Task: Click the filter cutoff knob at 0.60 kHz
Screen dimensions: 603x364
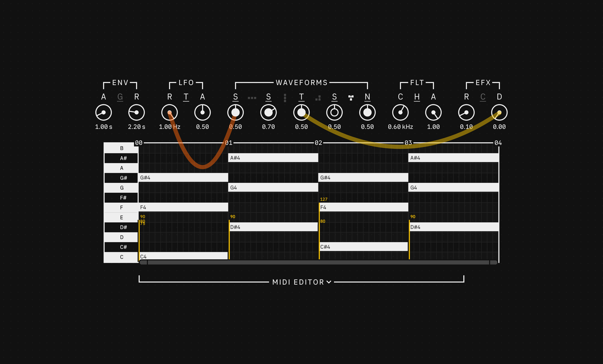Action: pos(401,112)
